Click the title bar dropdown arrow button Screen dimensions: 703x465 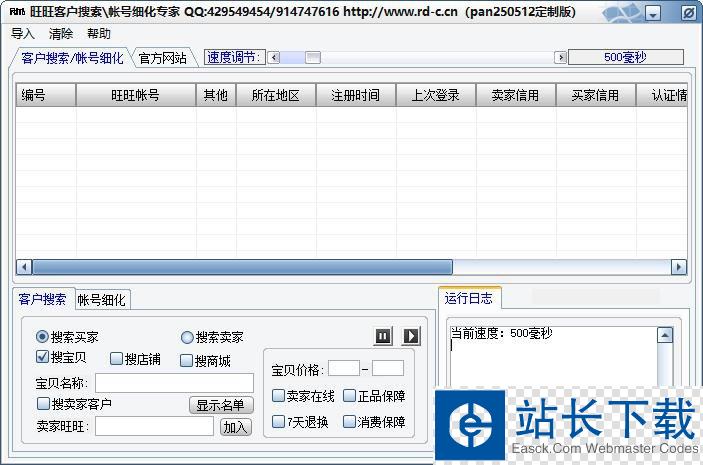tap(653, 14)
